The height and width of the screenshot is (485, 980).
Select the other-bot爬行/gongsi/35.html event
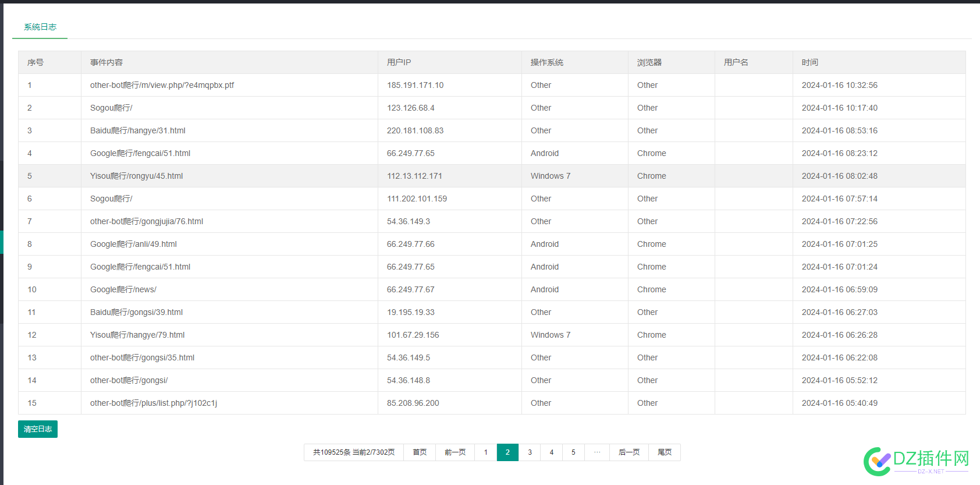(x=142, y=357)
